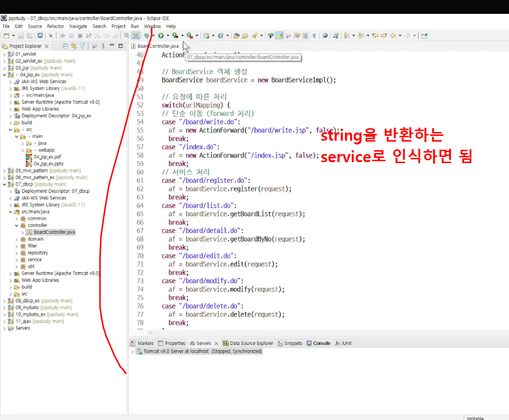Toggle Word Wrap toolbar icon
Viewport: 509px width, 420px height.
[x=297, y=36]
